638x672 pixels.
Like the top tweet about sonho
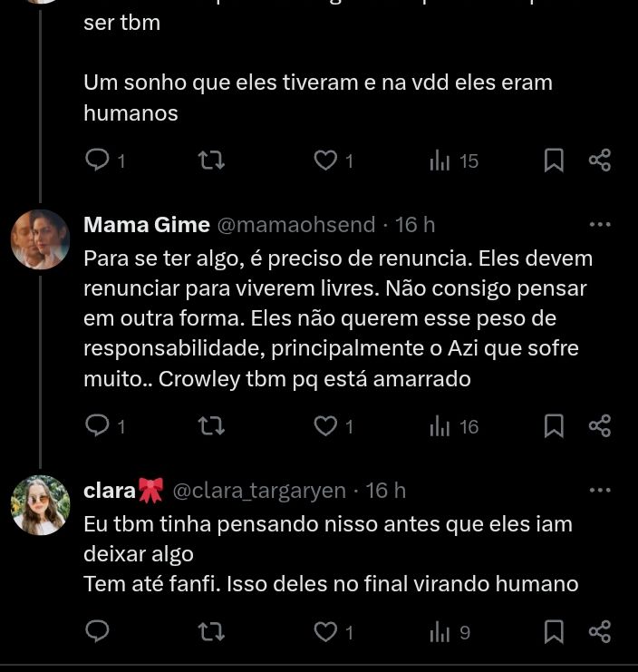pos(325,161)
